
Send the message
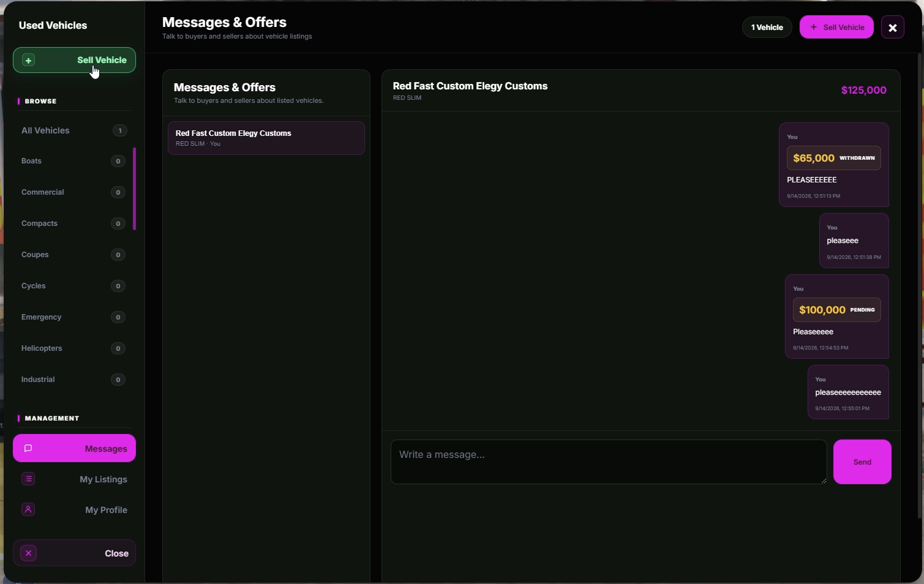tap(862, 462)
